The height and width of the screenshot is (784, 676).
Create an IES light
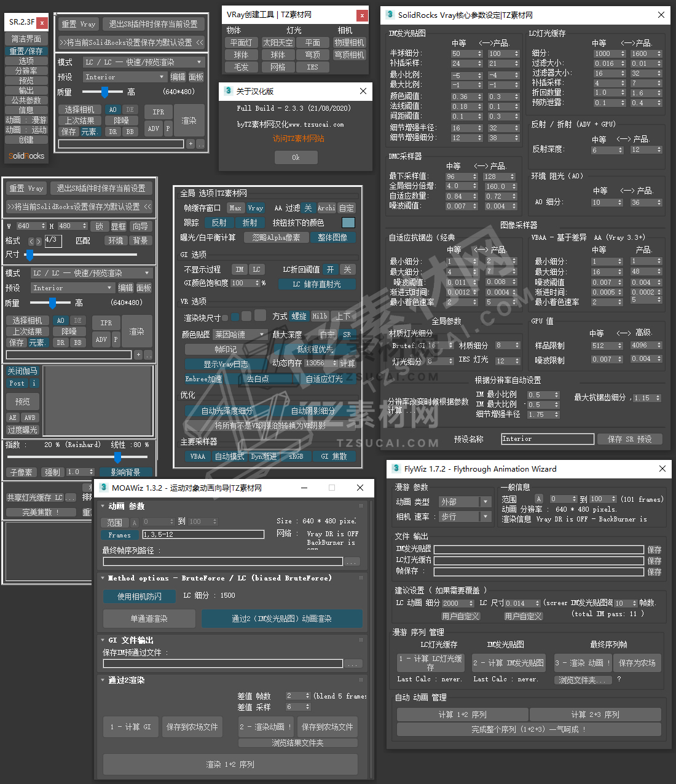click(x=313, y=67)
